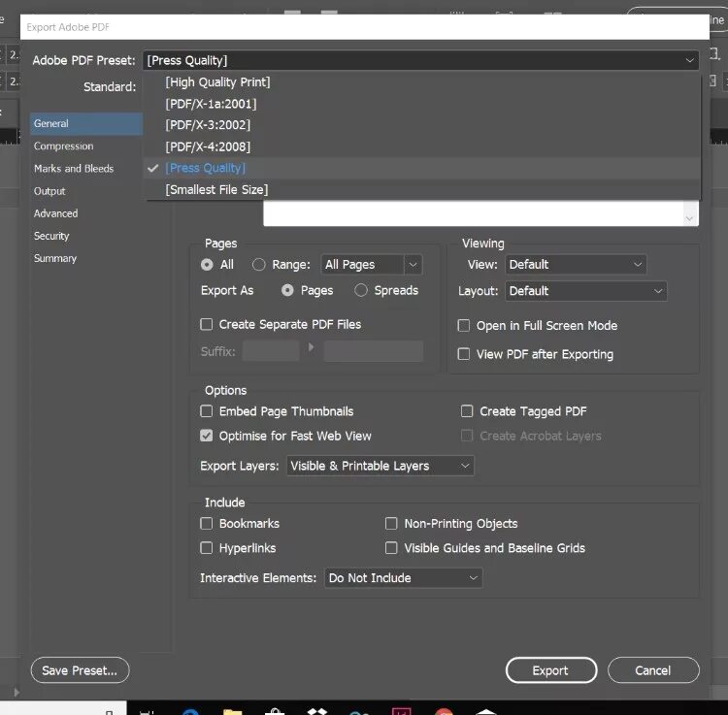Image resolution: width=728 pixels, height=715 pixels.
Task: Open the Security section
Action: click(x=51, y=236)
